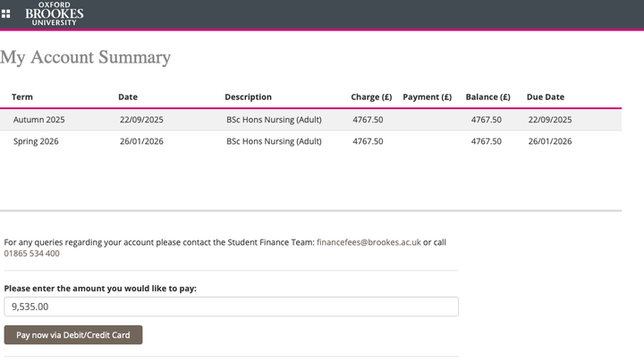The width and height of the screenshot is (644, 362).
Task: Click the Term column header
Action: [22, 97]
